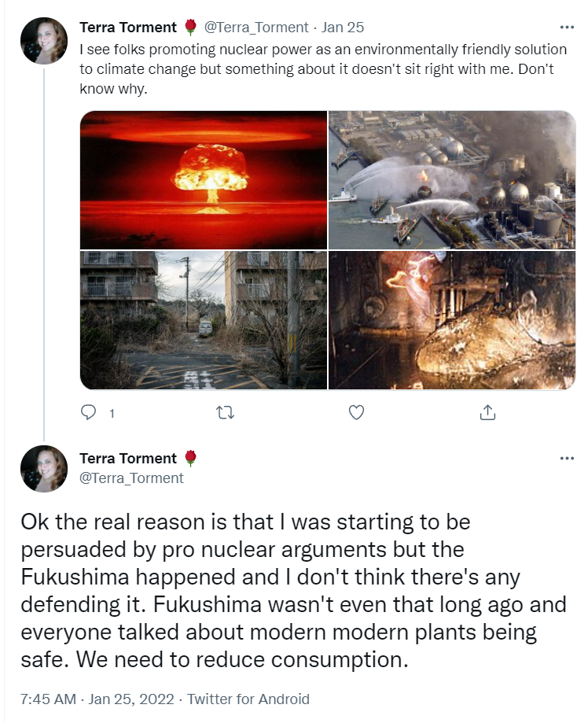Open the abandoned overgrown street photo

click(204, 320)
